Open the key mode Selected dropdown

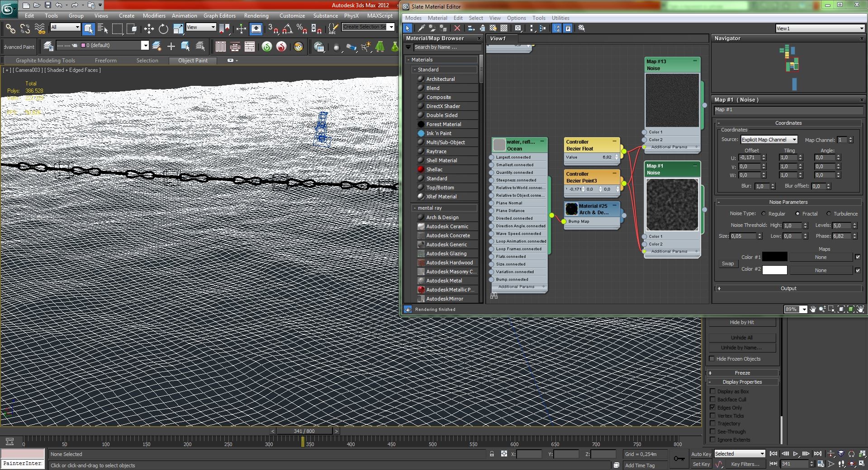pos(739,454)
